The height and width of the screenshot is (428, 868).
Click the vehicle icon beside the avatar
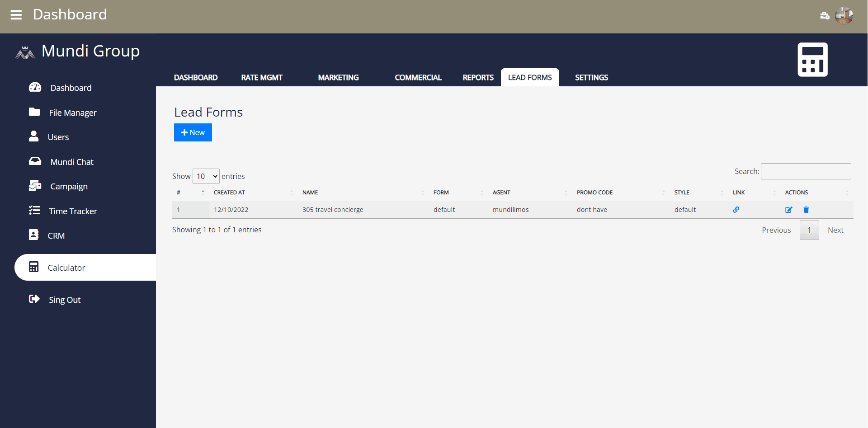pos(825,16)
